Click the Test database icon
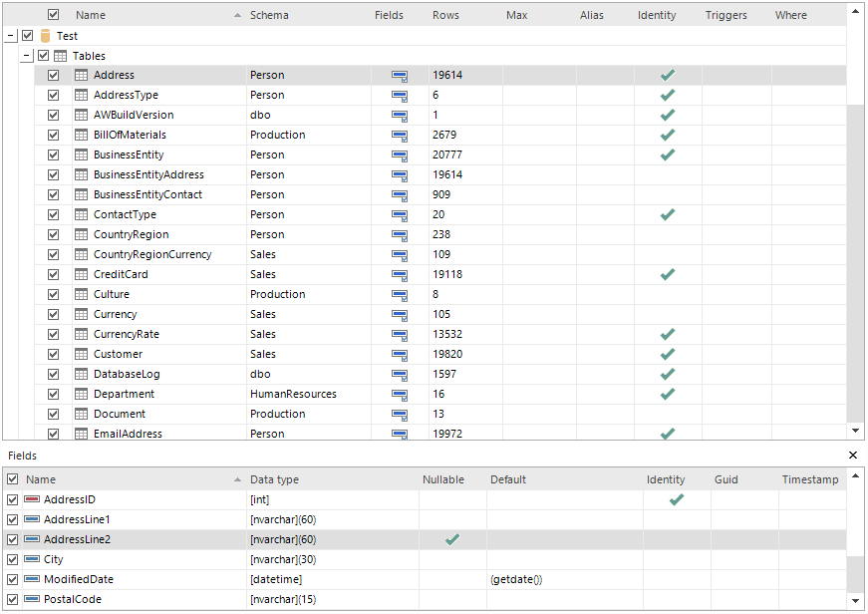This screenshot has width=868, height=614. 45,36
